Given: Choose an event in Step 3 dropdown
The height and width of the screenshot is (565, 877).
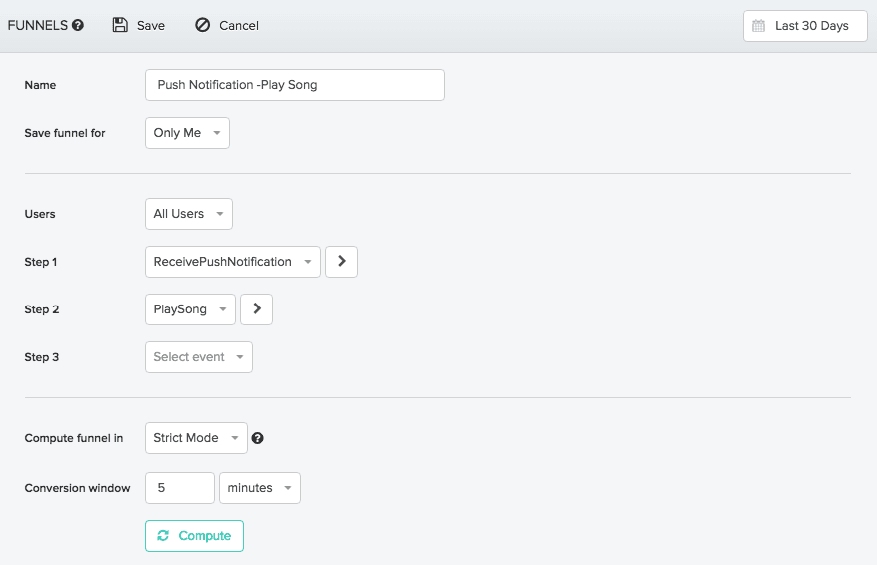Looking at the screenshot, I should [x=198, y=357].
